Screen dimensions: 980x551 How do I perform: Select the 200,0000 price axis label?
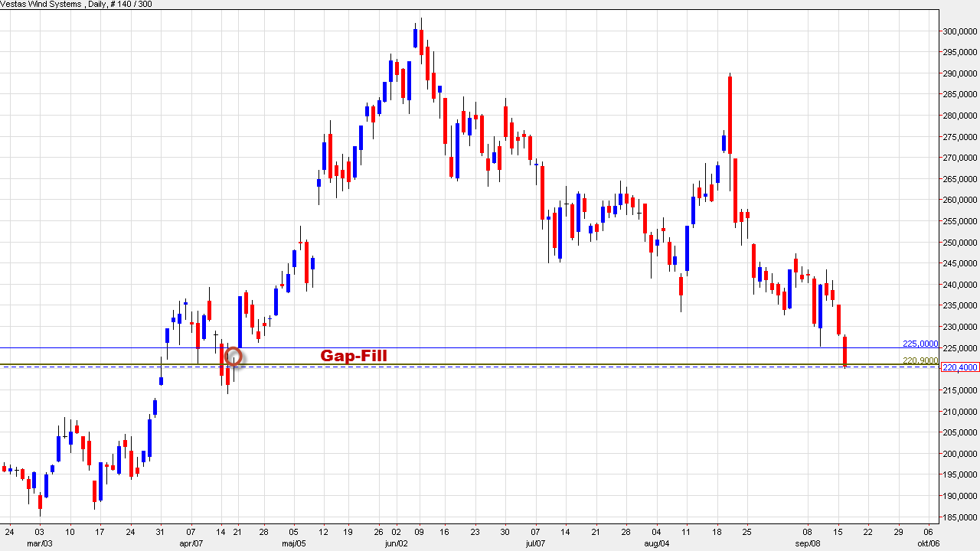[961, 454]
